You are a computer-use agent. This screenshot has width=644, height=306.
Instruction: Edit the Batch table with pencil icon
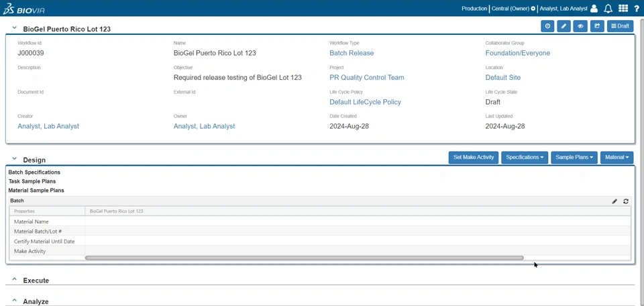tap(614, 201)
